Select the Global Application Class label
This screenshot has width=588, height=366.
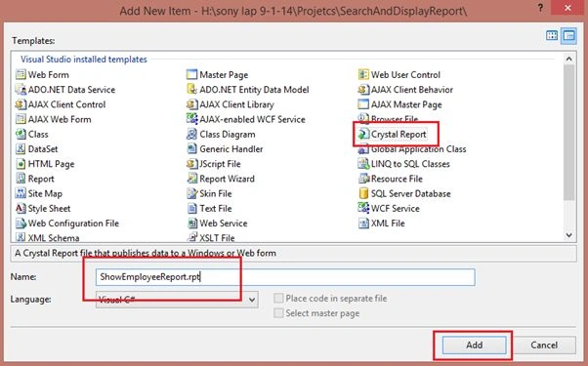(418, 149)
